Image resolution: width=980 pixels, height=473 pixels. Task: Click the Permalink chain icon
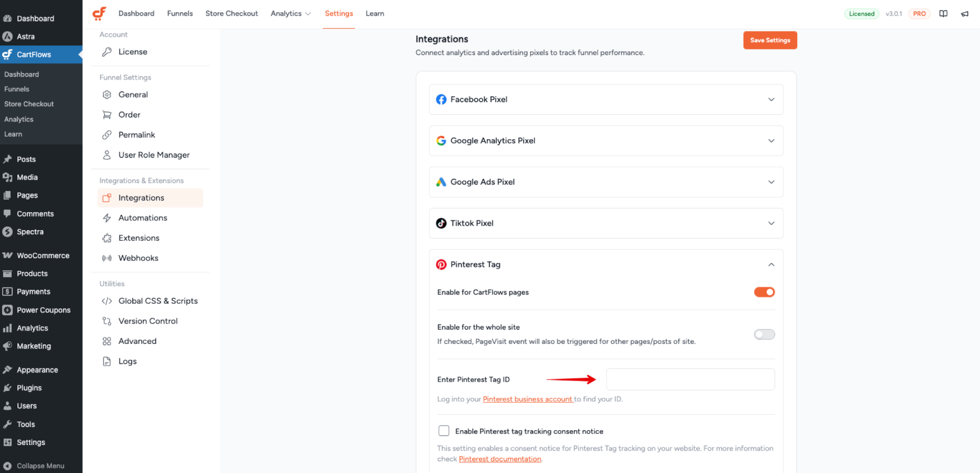[107, 135]
